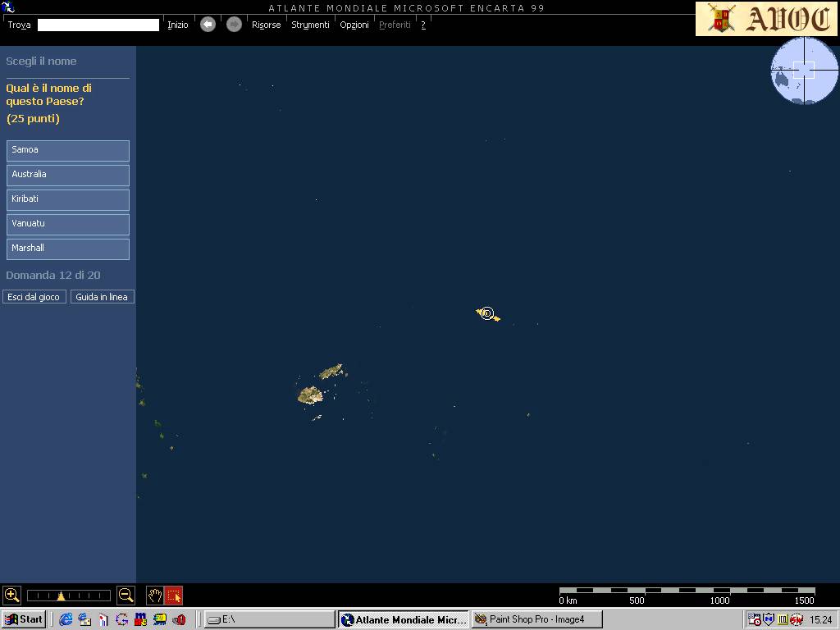840x630 pixels.
Task: Open the Windows Start button
Action: coord(24,619)
